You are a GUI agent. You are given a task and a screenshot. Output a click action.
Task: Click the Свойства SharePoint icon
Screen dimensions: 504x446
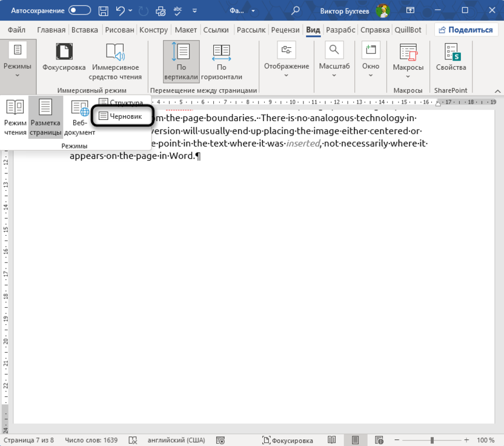tap(451, 58)
